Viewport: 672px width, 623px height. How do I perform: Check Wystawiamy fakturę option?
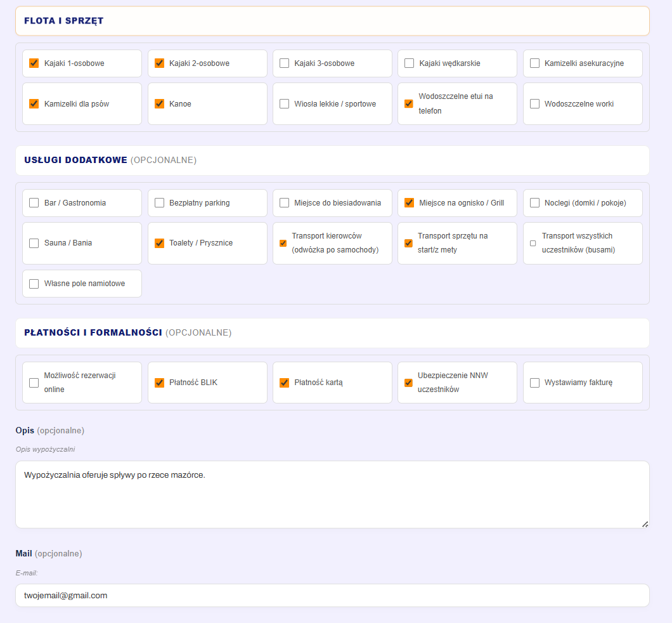click(534, 383)
